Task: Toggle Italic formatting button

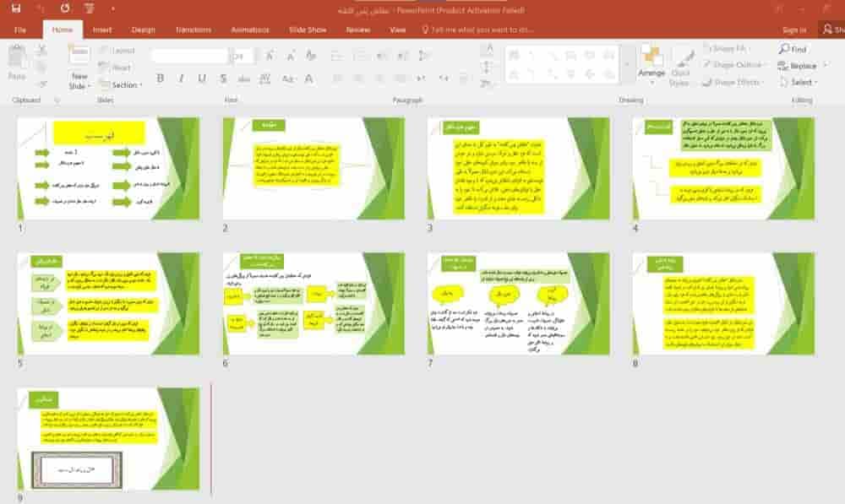Action: (x=181, y=79)
